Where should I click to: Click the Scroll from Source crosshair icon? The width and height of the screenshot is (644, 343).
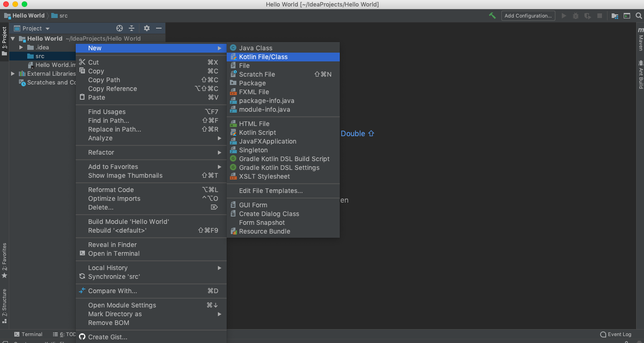(120, 28)
